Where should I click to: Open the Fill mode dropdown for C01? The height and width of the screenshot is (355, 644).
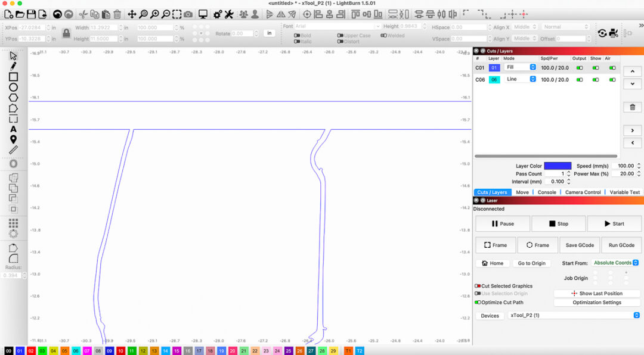pos(519,68)
